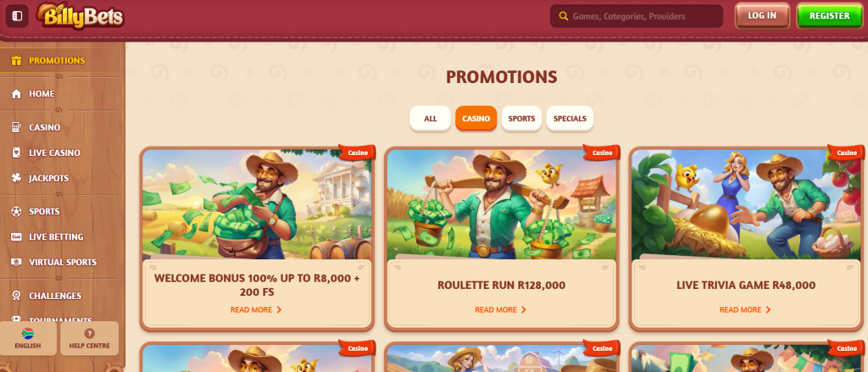Click the gift icon next to Promotions
868x372 pixels.
(16, 60)
